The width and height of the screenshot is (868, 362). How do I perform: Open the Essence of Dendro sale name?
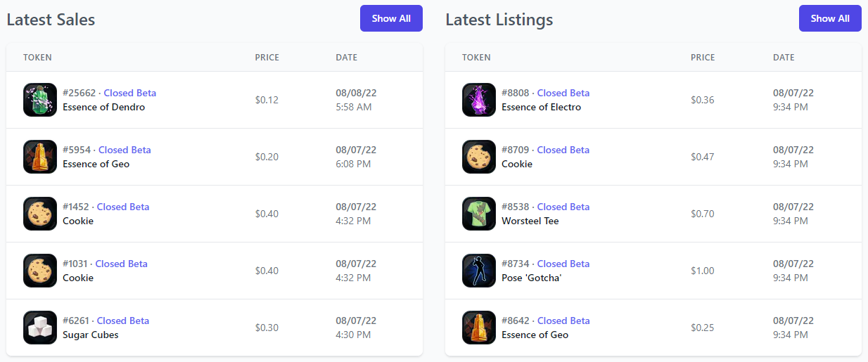tap(103, 107)
